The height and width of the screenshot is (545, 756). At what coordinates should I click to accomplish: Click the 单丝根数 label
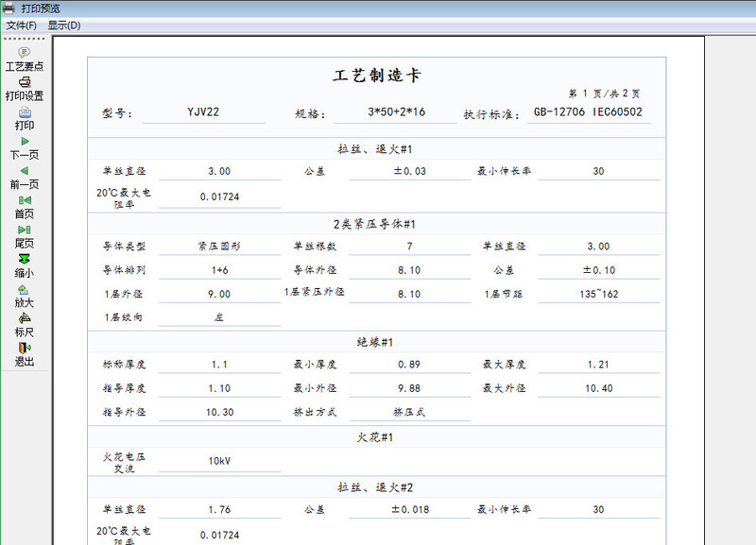(x=315, y=247)
